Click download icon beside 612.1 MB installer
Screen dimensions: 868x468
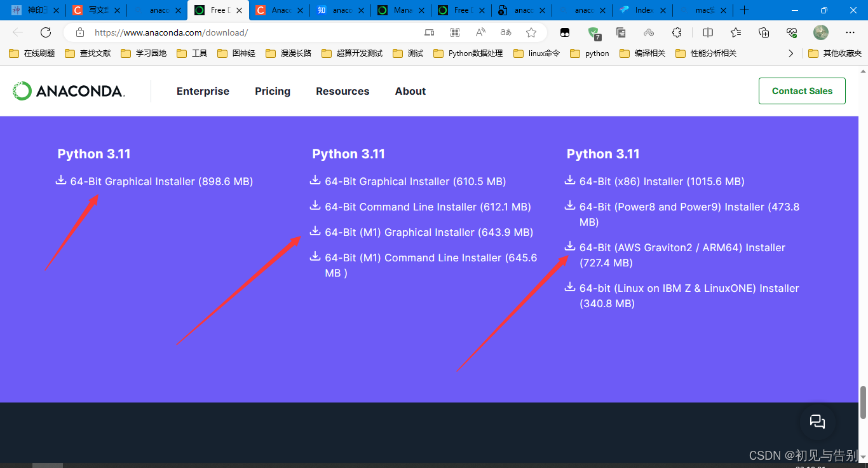315,205
